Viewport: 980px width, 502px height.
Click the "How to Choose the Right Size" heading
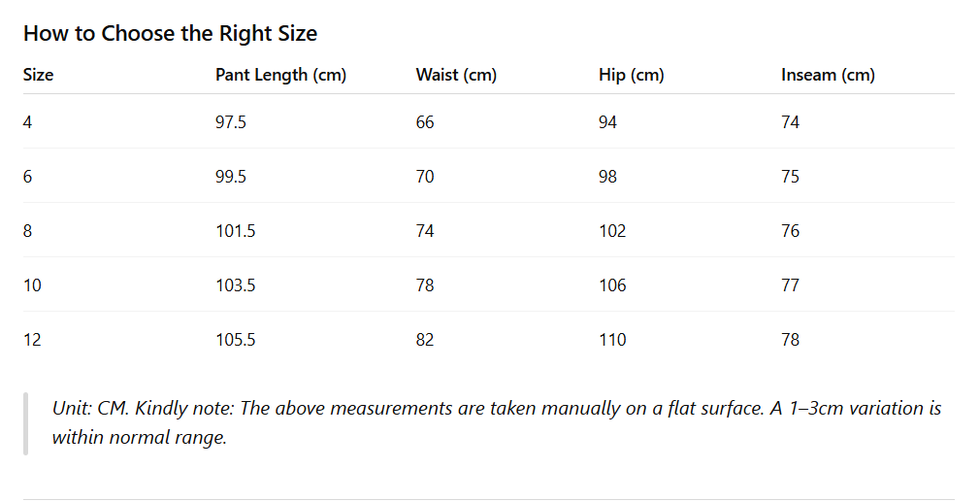pos(170,33)
